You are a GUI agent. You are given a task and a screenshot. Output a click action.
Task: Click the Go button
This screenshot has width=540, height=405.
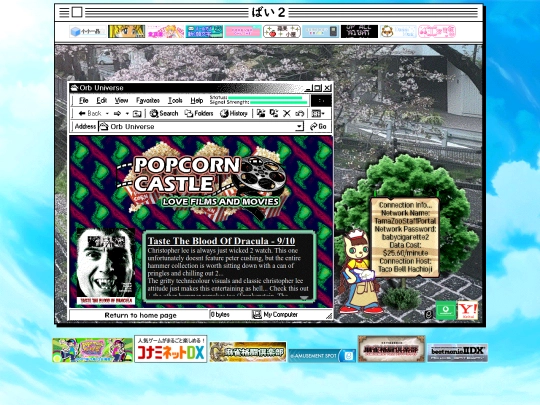pos(318,126)
